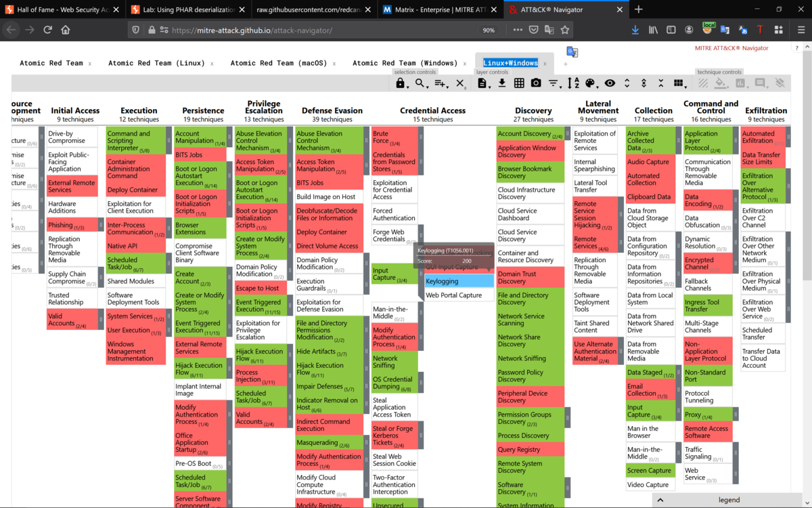Open the Firefox downloads arrow
812x508 pixels.
click(x=635, y=30)
